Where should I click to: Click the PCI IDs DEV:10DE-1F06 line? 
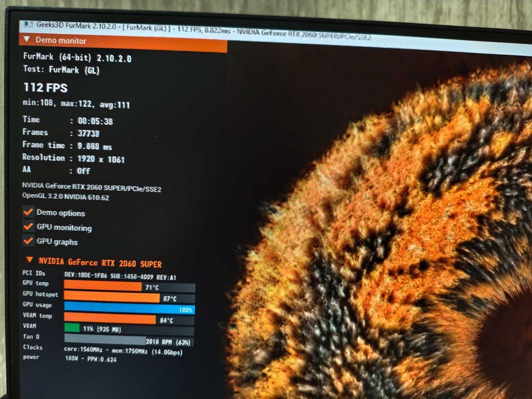click(99, 275)
